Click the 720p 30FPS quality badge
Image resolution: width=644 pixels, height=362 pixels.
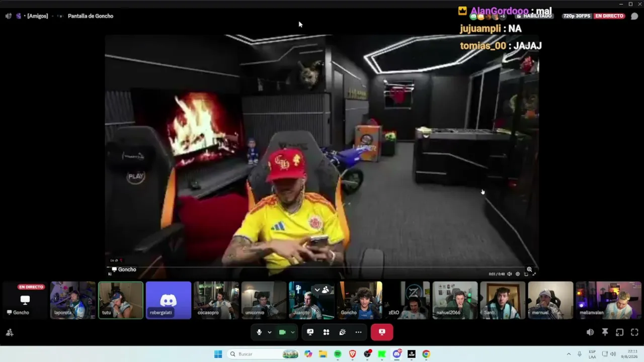[577, 16]
